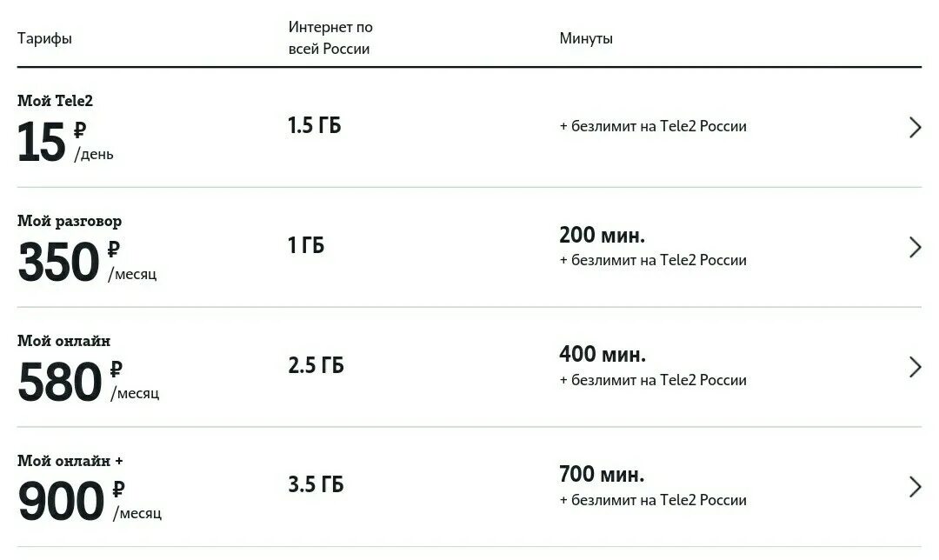This screenshot has height=560, width=939.
Task: Select the Минуты column header
Action: point(586,39)
